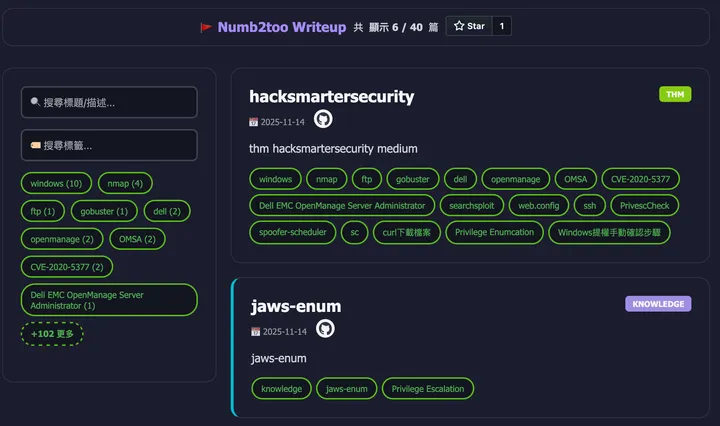Toggle the OMSA (2) filter chip

[x=137, y=239]
